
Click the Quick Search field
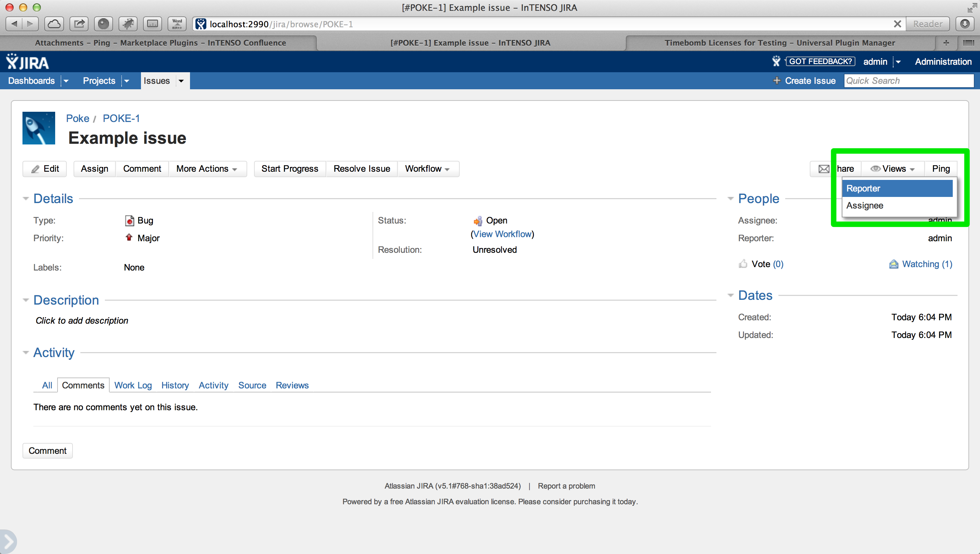coord(908,81)
